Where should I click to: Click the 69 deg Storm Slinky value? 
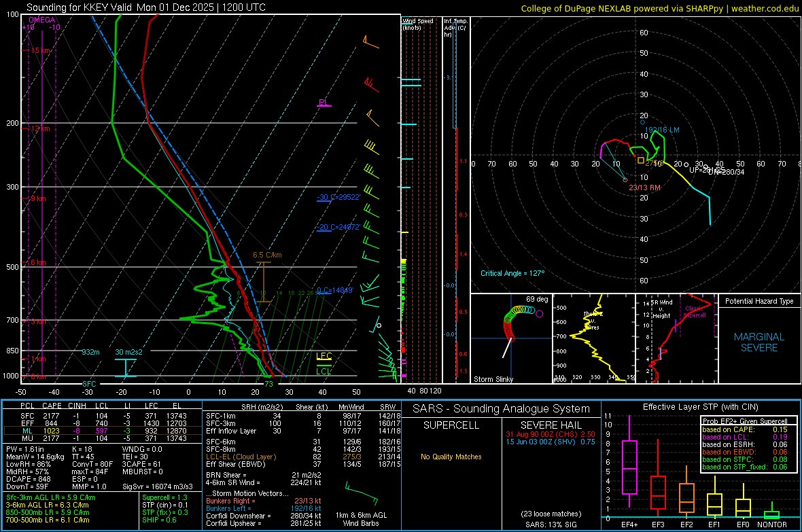(x=537, y=299)
